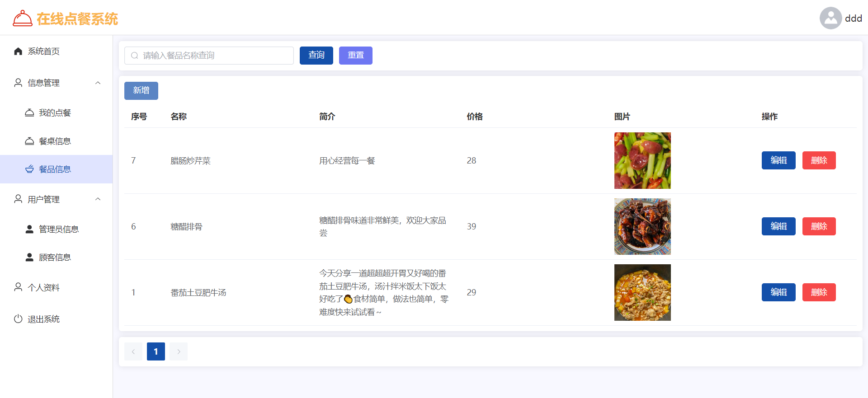Click the 查询 search button
The image size is (868, 398).
click(x=316, y=56)
